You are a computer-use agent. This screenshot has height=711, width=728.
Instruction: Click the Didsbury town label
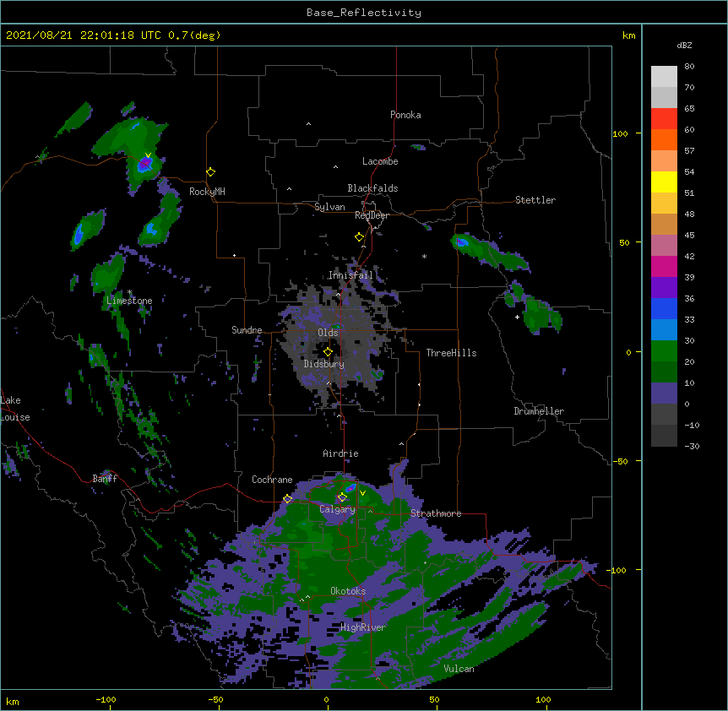[324, 364]
